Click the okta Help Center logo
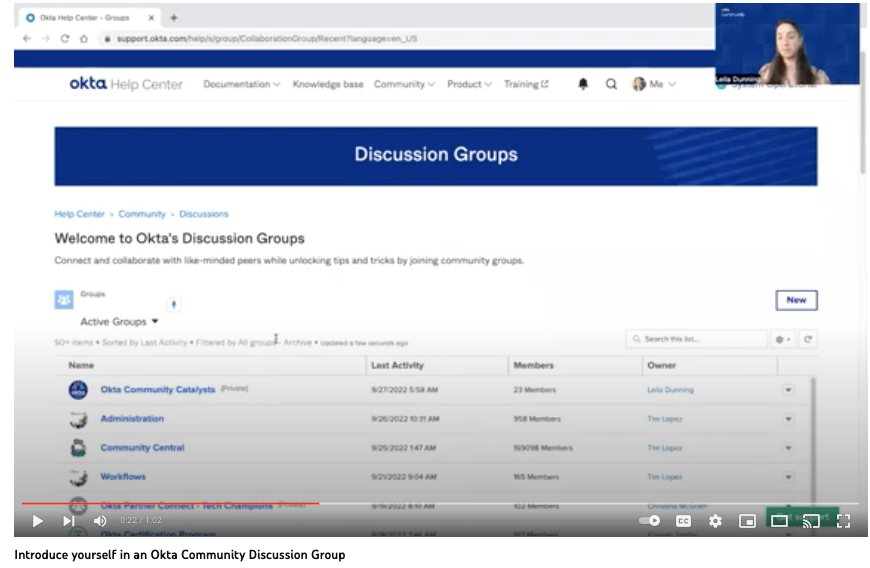This screenshot has height=568, width=870. pyautogui.click(x=126, y=84)
